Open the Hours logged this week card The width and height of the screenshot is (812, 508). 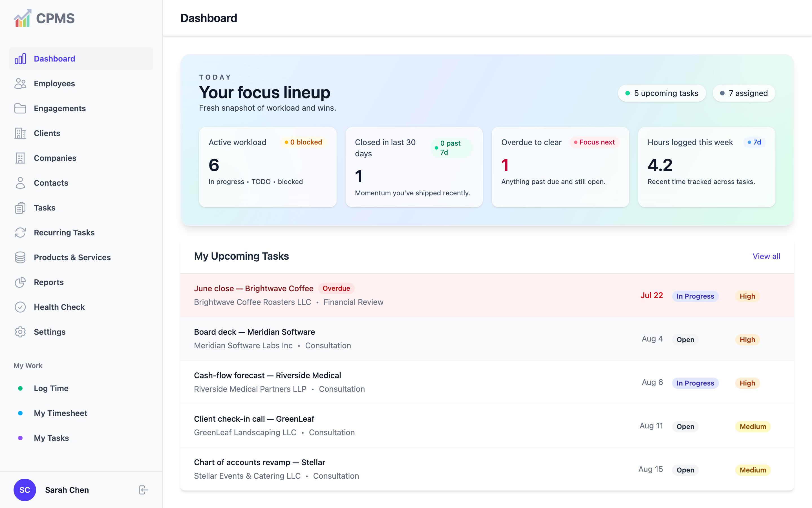tap(707, 167)
